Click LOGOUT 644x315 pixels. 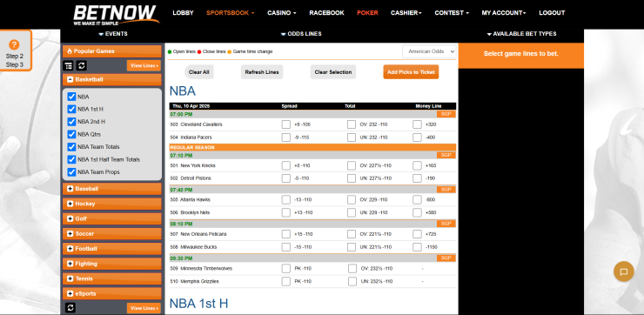point(552,13)
